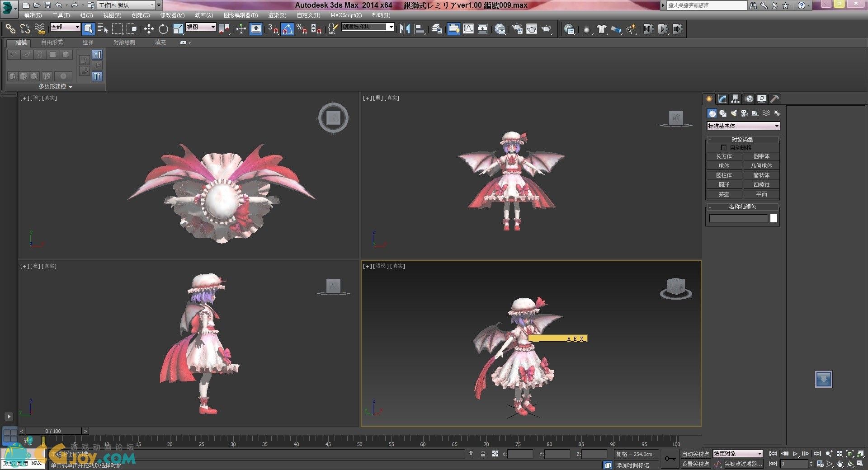868x470 pixels.
Task: Play the animation
Action: (x=795, y=454)
